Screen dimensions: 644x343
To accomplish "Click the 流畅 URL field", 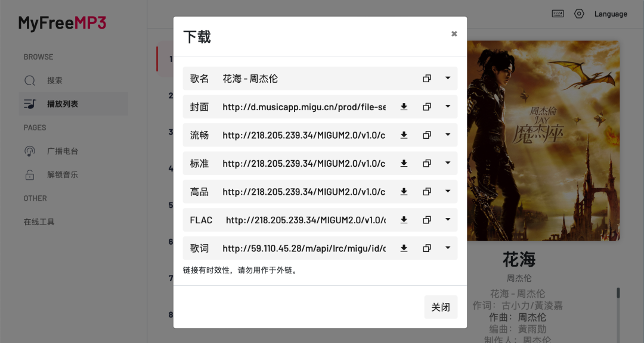I will click(x=304, y=135).
